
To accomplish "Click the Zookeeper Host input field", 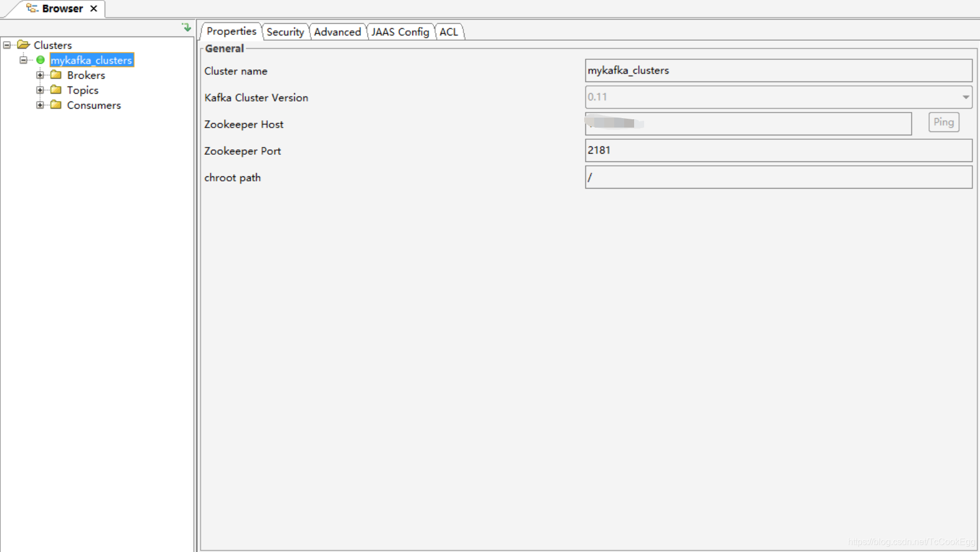I will [748, 124].
